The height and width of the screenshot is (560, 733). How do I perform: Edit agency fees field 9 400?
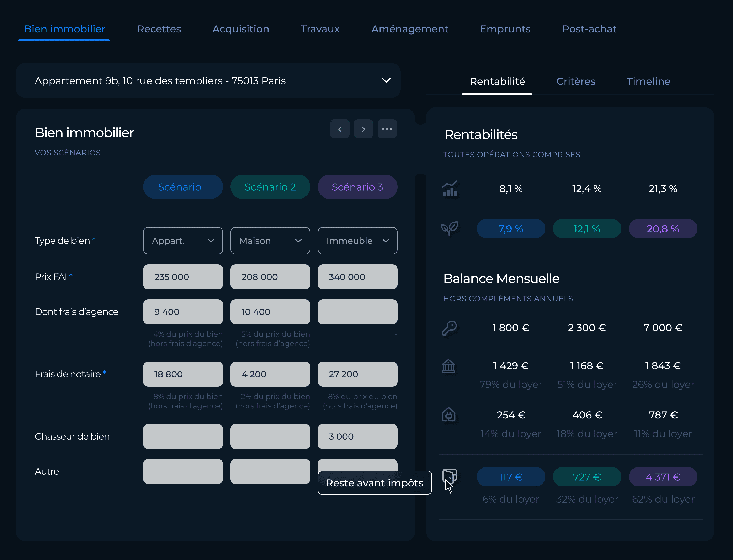[183, 312]
